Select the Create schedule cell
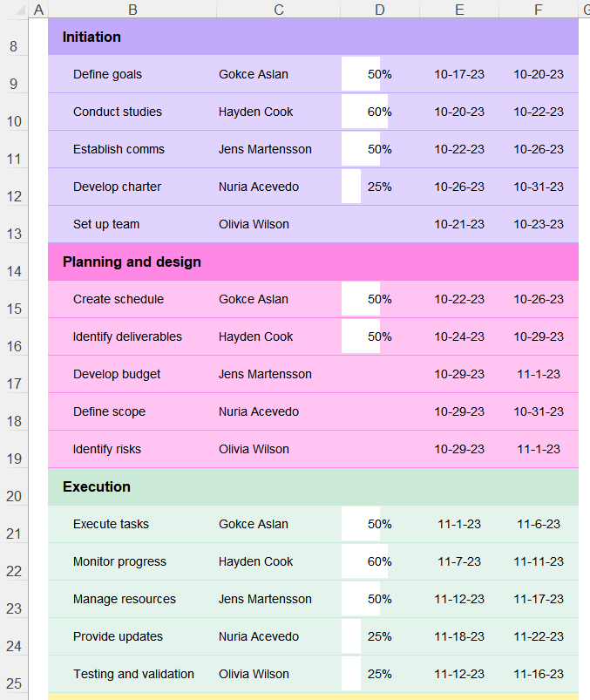 (132, 299)
